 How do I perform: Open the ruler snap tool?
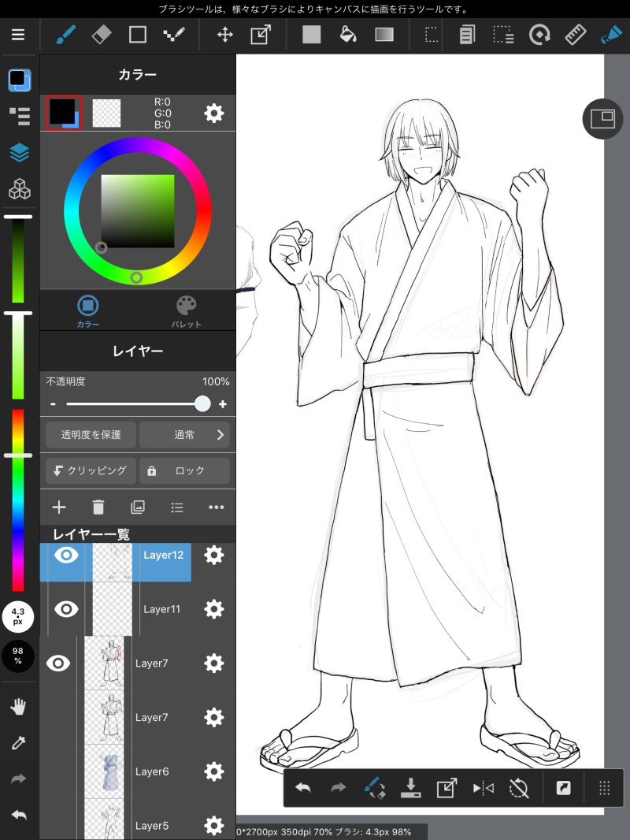click(x=576, y=35)
